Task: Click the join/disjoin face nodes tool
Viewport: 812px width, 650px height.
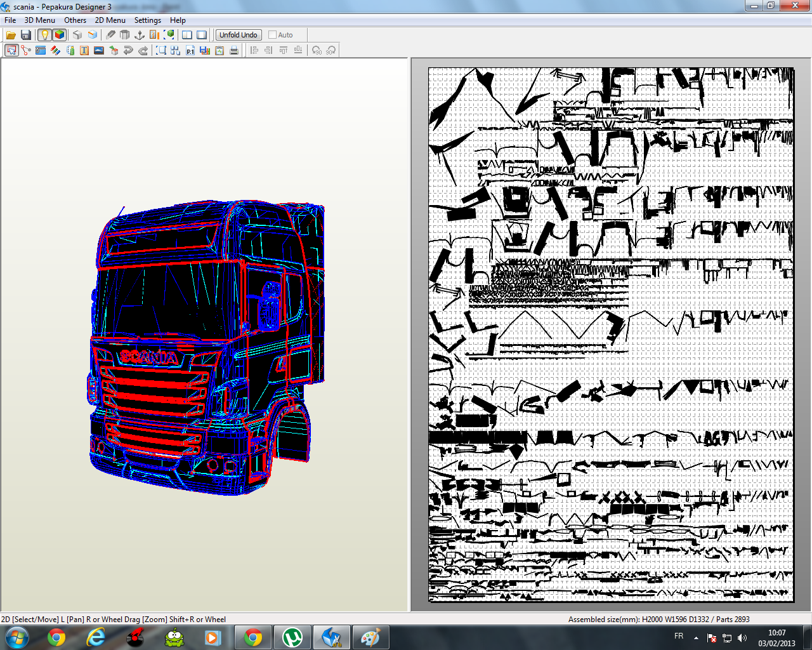Action: coord(26,50)
